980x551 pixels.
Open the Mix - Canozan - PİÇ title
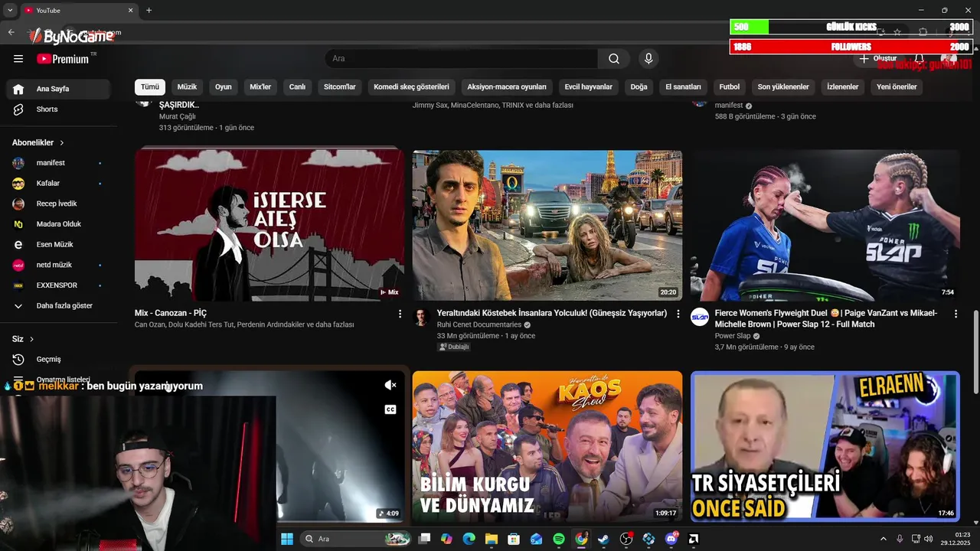171,313
